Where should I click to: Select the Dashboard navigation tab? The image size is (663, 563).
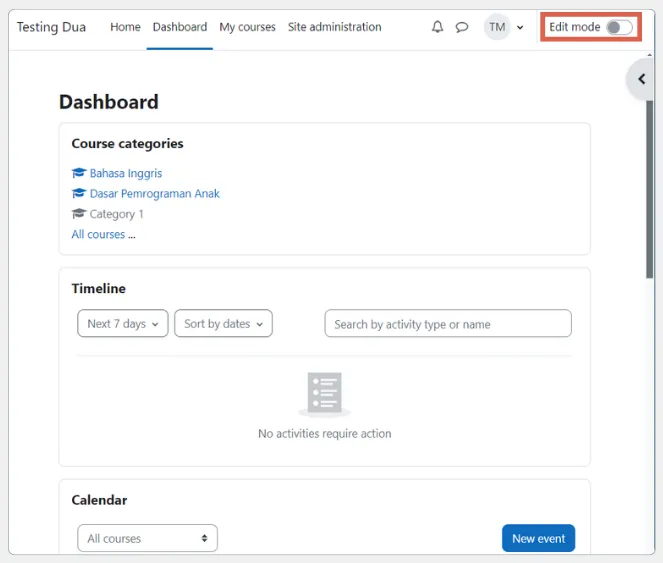point(180,27)
